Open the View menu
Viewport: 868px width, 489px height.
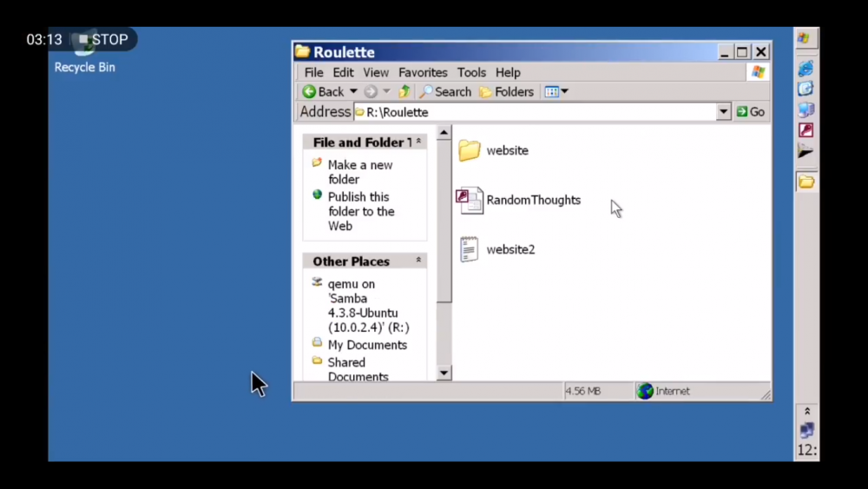click(376, 73)
